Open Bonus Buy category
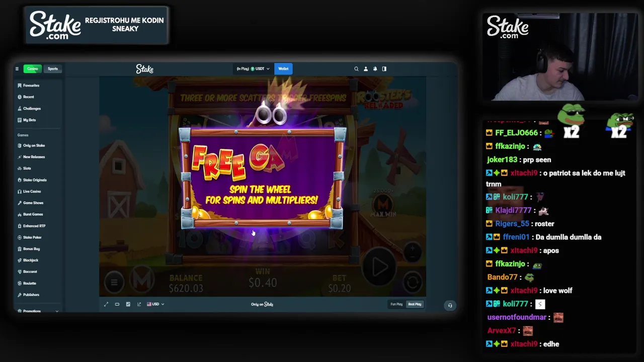This screenshot has width=644, height=362. point(38,249)
